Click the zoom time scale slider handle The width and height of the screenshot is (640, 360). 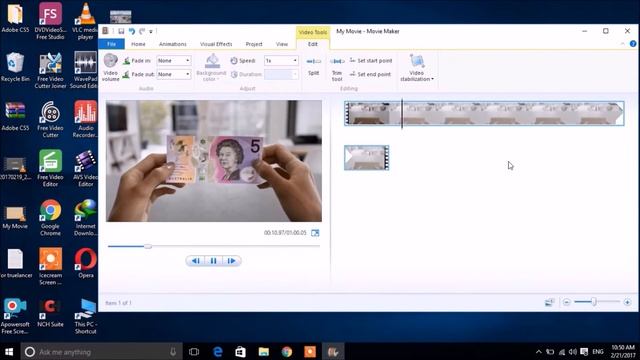click(594, 302)
